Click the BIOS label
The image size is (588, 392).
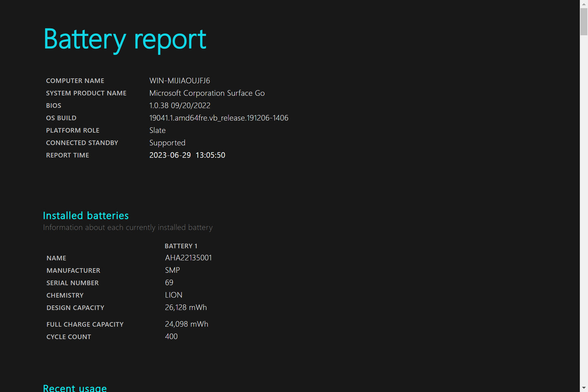point(54,106)
